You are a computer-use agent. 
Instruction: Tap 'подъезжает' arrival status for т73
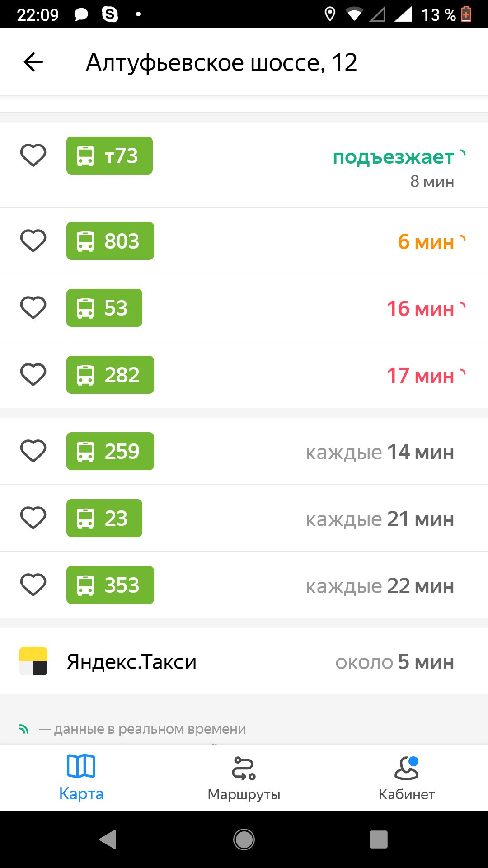click(394, 157)
